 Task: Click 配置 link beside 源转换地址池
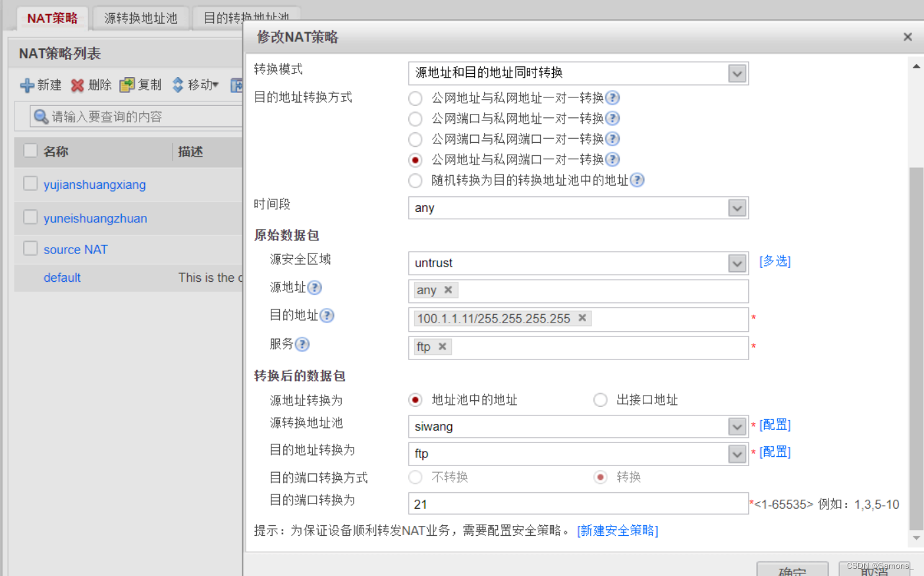coord(775,425)
